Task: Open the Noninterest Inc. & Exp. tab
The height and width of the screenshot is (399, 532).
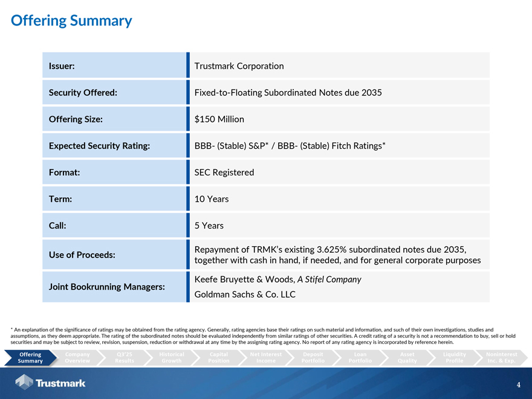Action: tap(501, 357)
